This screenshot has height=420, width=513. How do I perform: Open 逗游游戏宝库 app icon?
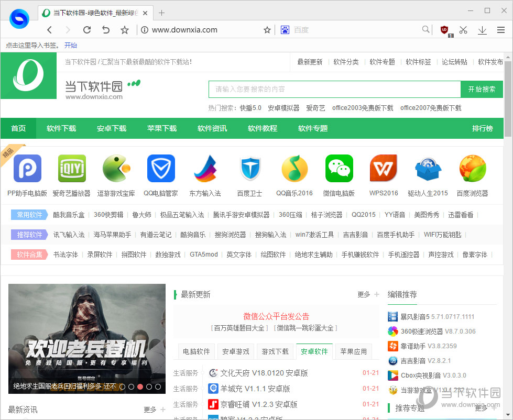116,168
